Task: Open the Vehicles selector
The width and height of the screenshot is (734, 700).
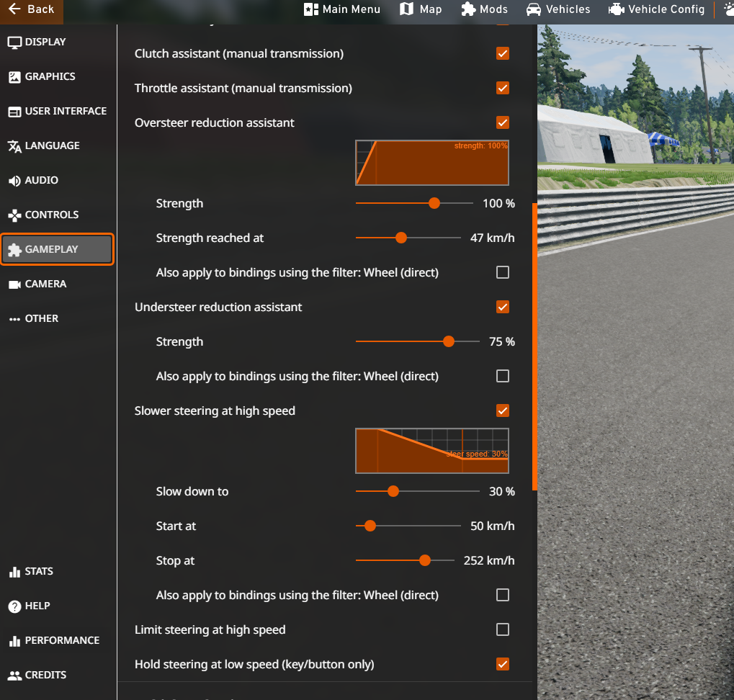Action: coord(558,9)
